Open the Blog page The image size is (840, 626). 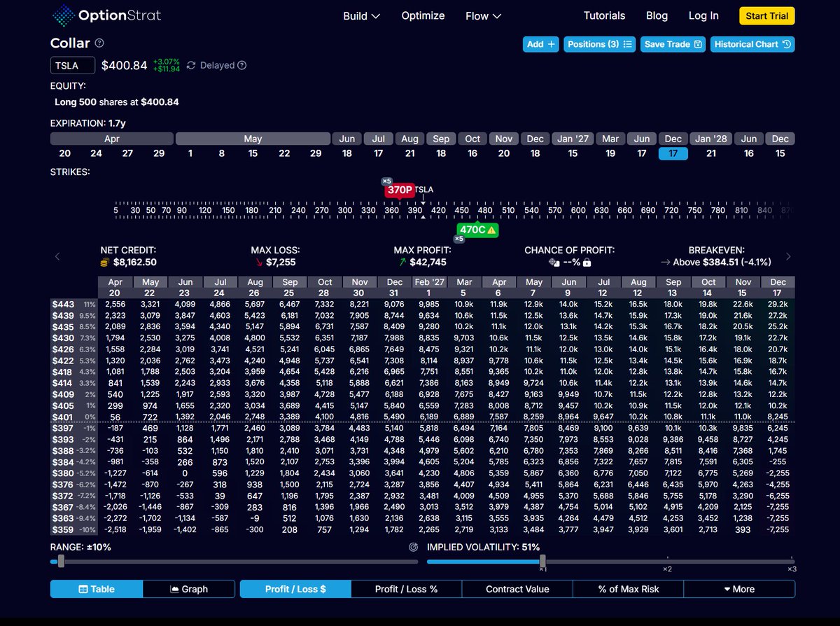(657, 15)
